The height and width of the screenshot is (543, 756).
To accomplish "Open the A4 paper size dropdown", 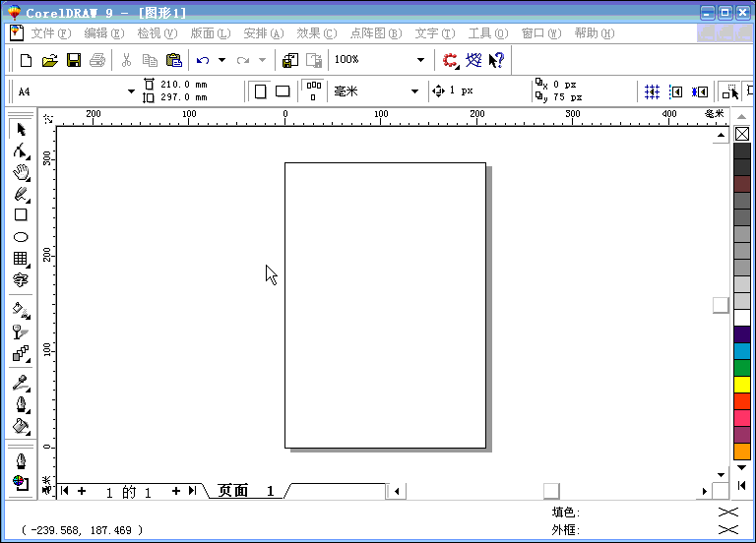I will pos(131,91).
